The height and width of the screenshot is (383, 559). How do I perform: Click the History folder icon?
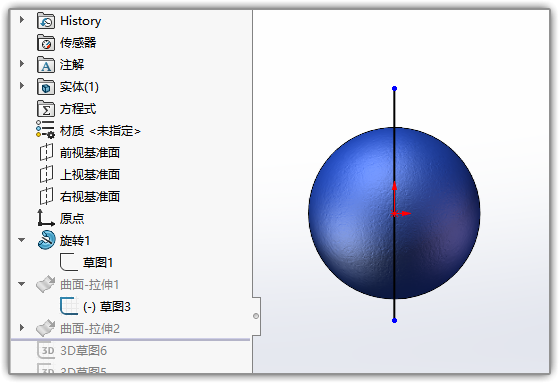coord(46,21)
